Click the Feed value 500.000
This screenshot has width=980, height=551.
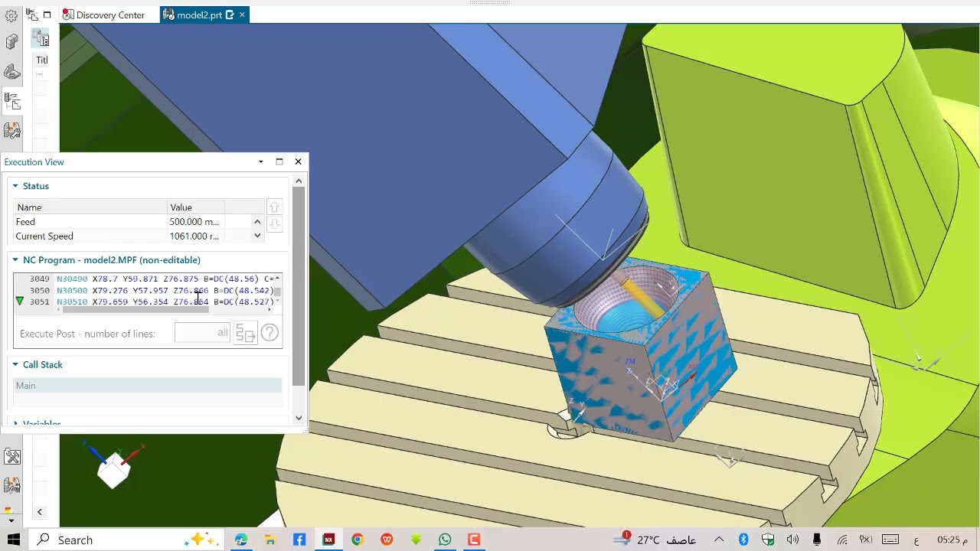pos(194,222)
